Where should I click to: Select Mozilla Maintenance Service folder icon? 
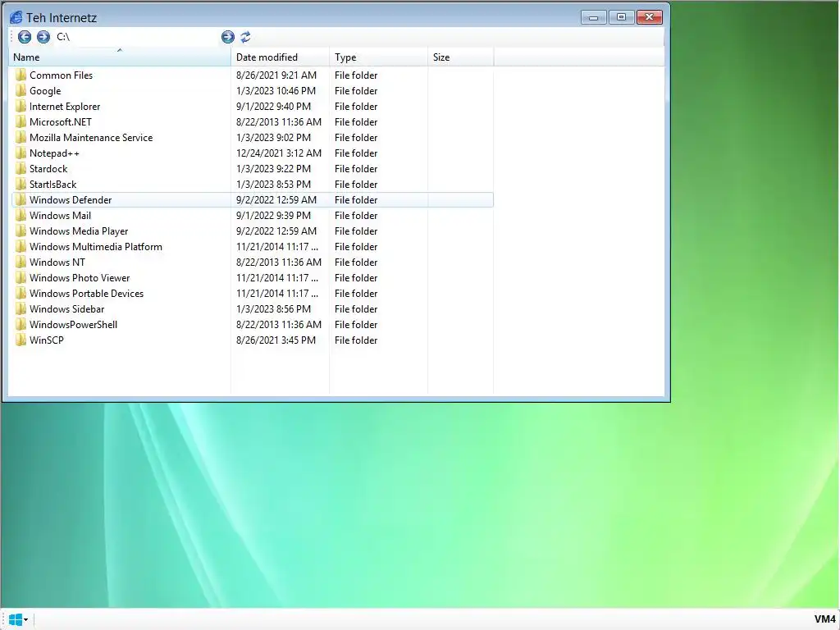(21, 137)
